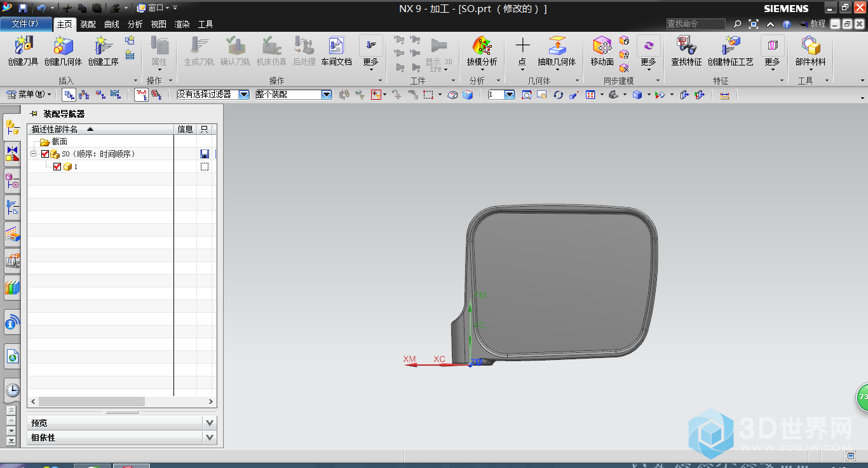
Task: Expand More (更多) in Operations group
Action: (x=371, y=53)
